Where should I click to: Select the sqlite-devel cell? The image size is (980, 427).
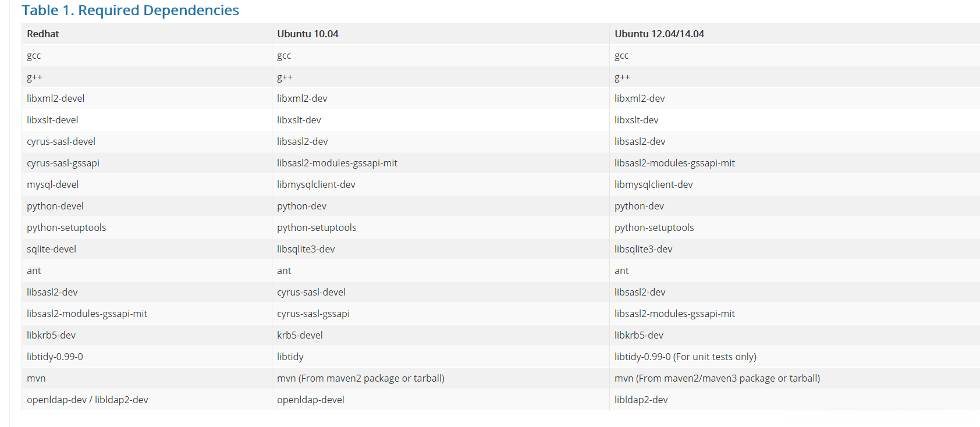[51, 249]
